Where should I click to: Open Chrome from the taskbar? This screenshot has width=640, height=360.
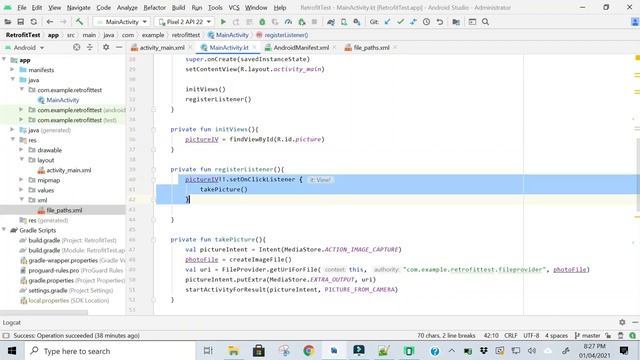(309, 351)
